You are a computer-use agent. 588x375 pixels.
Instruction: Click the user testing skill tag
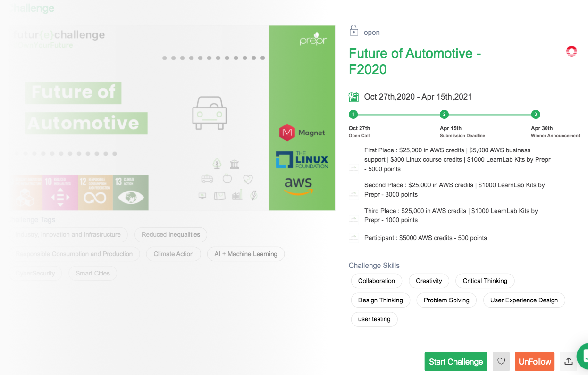(374, 319)
